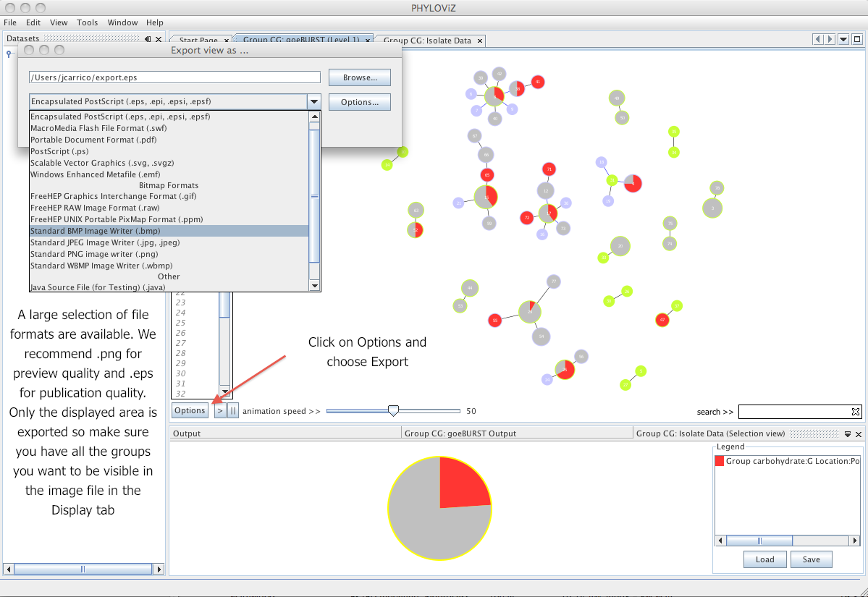Select FreeHEP Graphics Interchange Format (.gif)

tap(169, 196)
